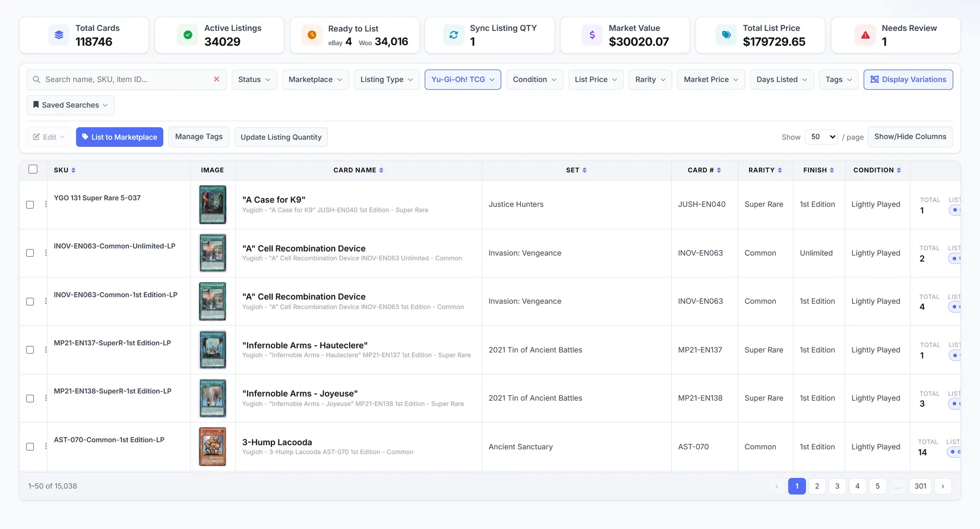The height and width of the screenshot is (529, 980).
Task: Open row options for "A Case for K9"
Action: tap(46, 204)
